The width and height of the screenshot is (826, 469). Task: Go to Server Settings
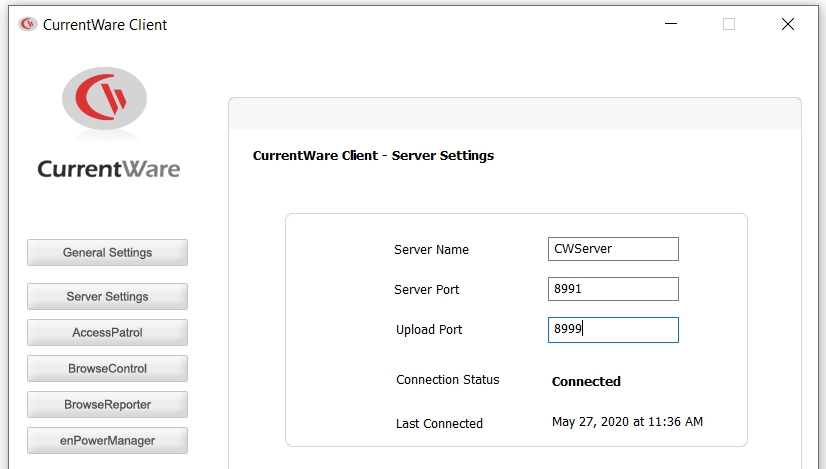107,296
